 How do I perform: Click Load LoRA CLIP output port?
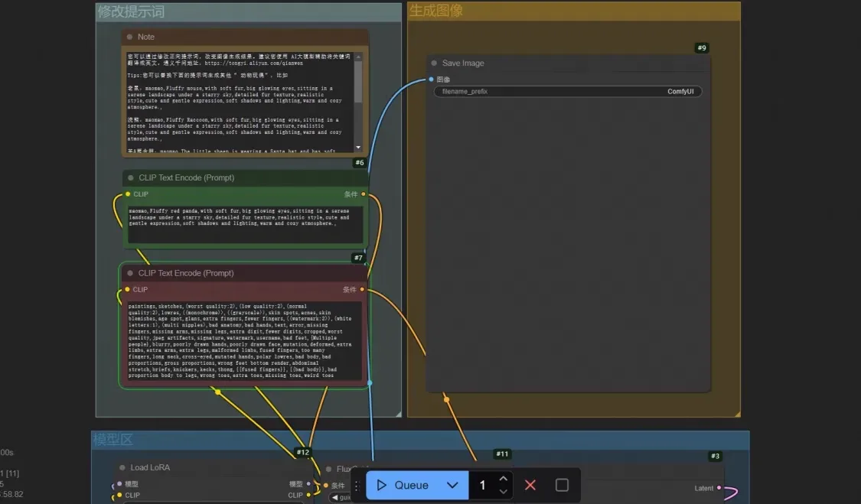(308, 496)
